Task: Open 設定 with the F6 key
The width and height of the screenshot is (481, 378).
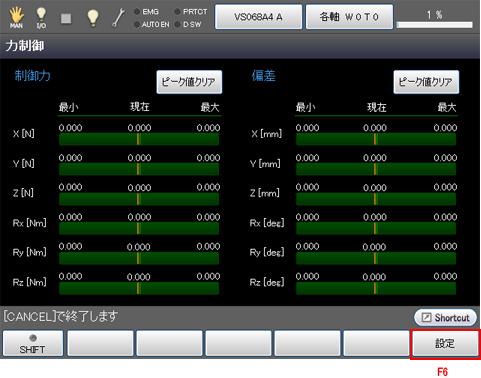Action: (x=445, y=343)
